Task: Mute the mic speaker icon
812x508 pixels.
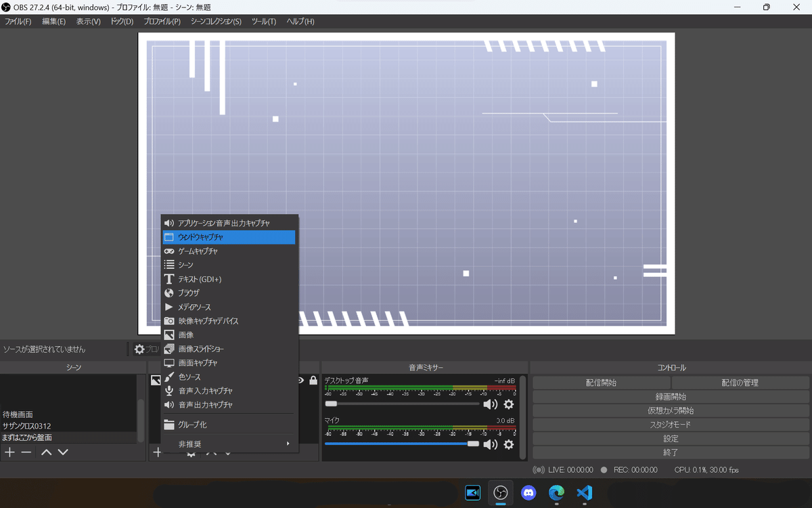Action: 490,444
